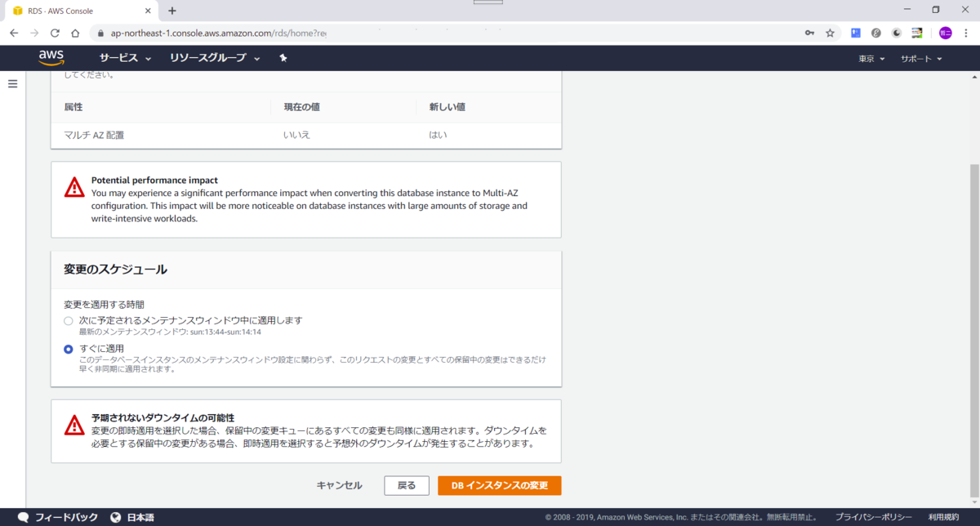This screenshot has width=980, height=526.
Task: Open the 東京 region selector
Action: click(x=871, y=59)
